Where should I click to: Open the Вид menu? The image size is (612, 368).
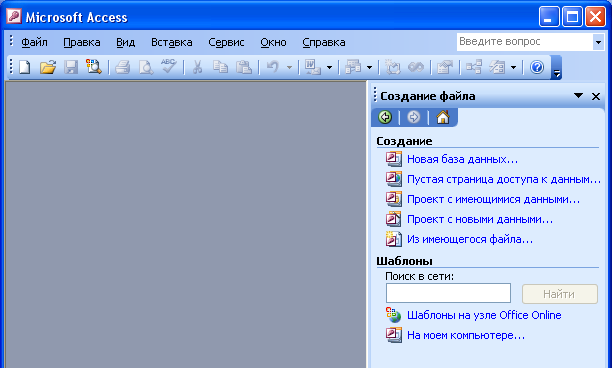coord(126,42)
